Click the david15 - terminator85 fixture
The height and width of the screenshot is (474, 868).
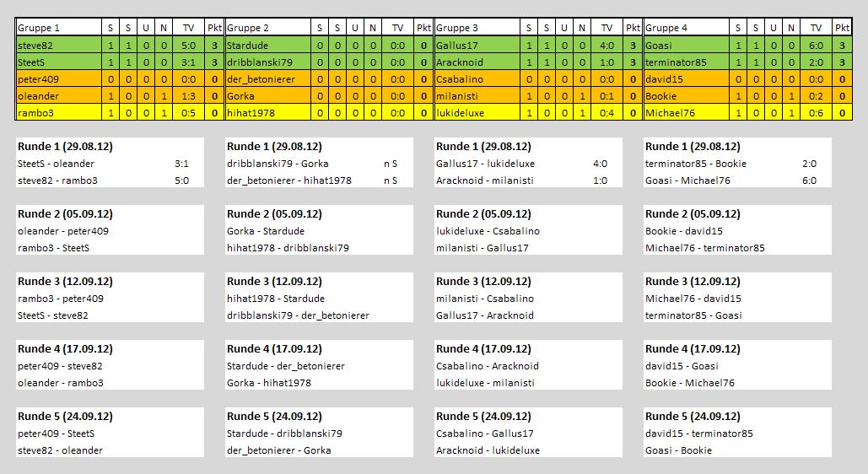[x=698, y=434]
